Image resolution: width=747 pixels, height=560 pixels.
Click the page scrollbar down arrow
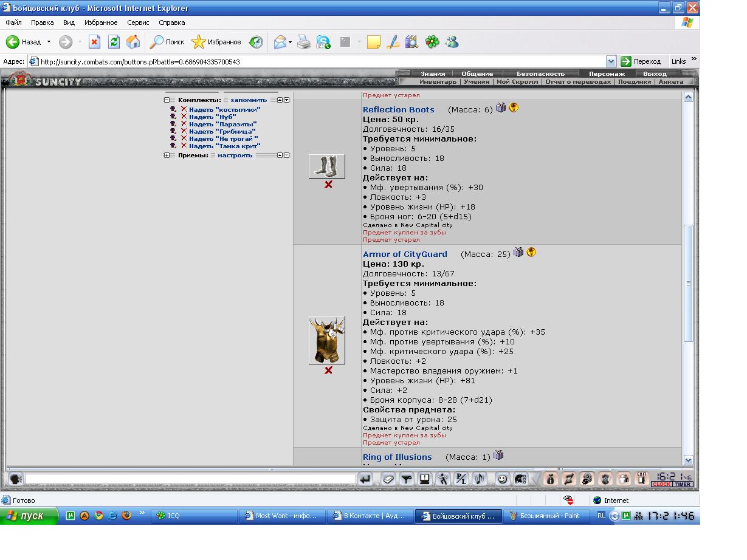click(x=689, y=460)
